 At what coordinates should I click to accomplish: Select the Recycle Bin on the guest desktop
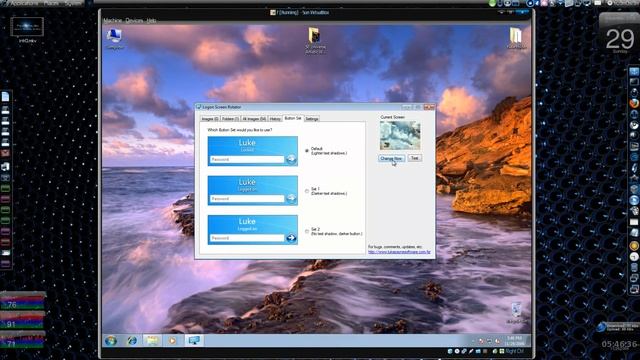(x=516, y=313)
